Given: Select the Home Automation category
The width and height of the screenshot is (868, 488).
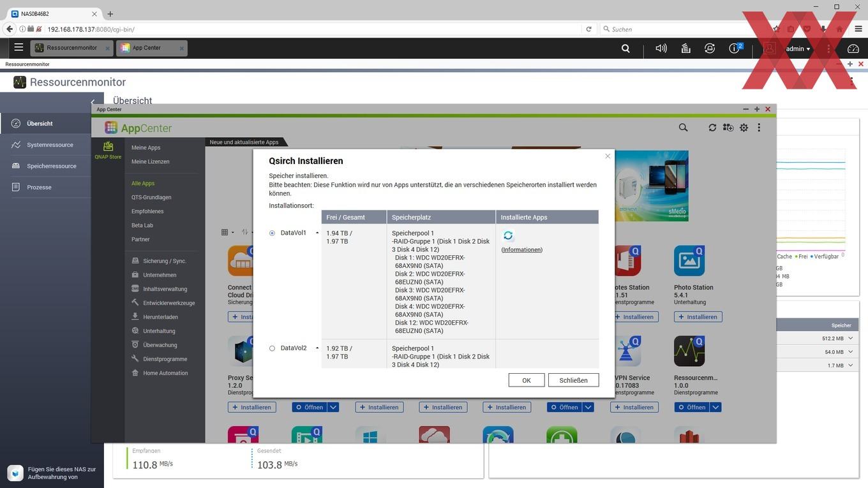Looking at the screenshot, I should [160, 373].
